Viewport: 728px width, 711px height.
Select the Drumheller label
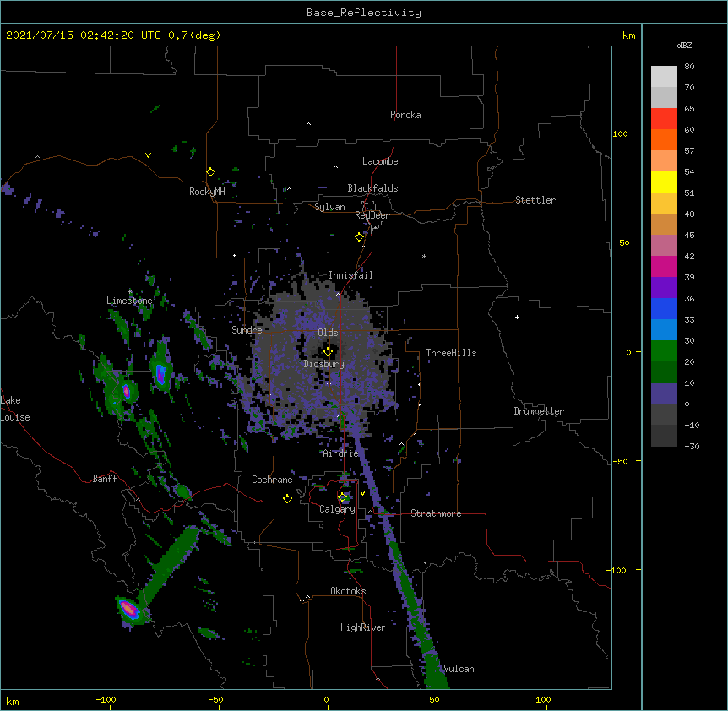point(539,411)
